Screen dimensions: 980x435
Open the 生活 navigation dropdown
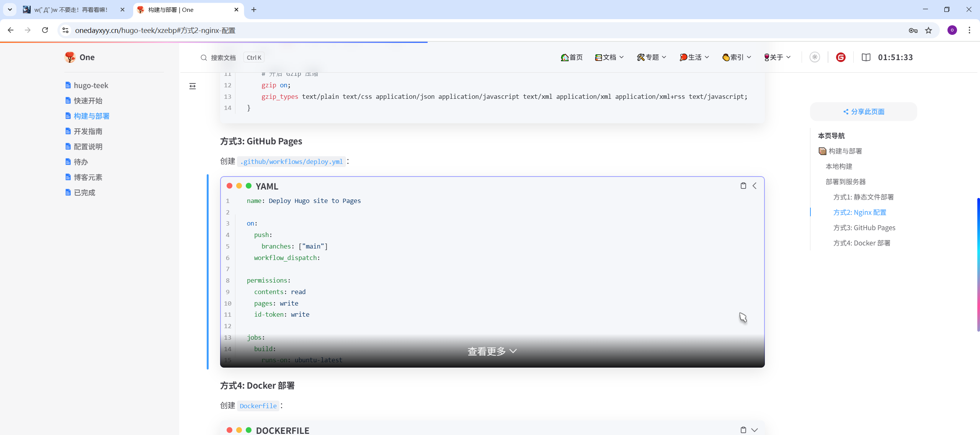(694, 57)
